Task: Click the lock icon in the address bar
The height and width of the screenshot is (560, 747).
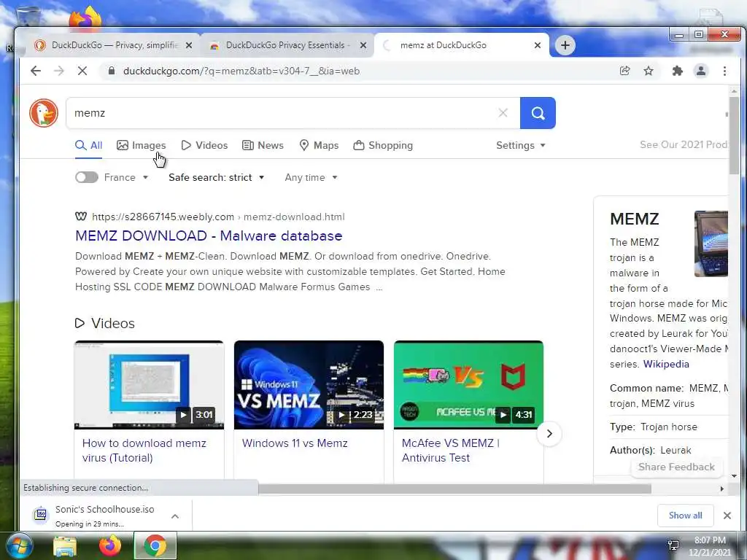Action: (x=112, y=71)
